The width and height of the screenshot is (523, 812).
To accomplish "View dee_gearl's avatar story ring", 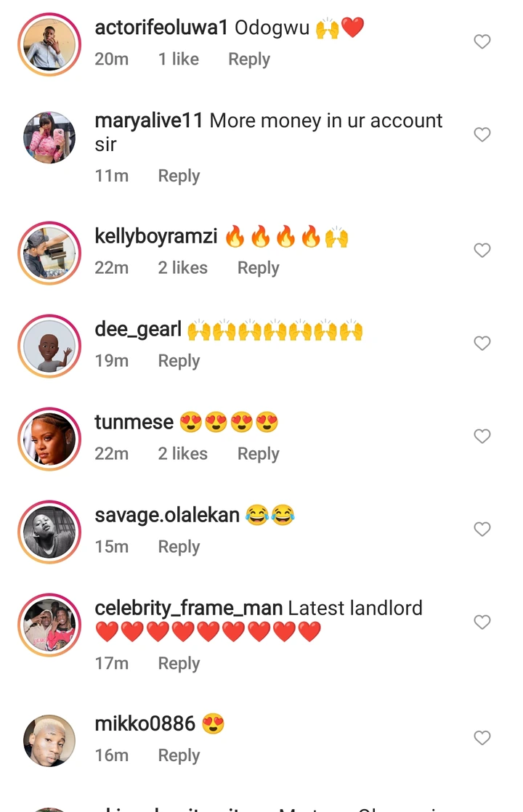I will coord(49,346).
